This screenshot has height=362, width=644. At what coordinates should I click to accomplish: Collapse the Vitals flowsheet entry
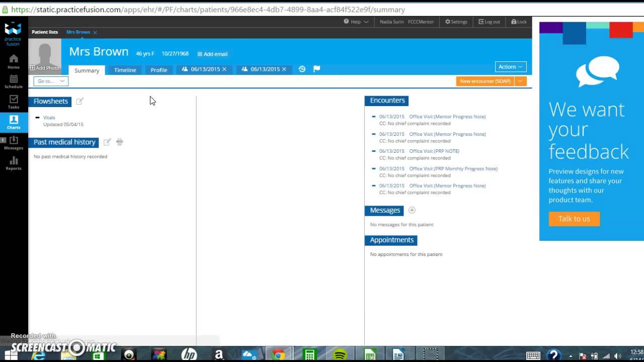click(x=37, y=118)
